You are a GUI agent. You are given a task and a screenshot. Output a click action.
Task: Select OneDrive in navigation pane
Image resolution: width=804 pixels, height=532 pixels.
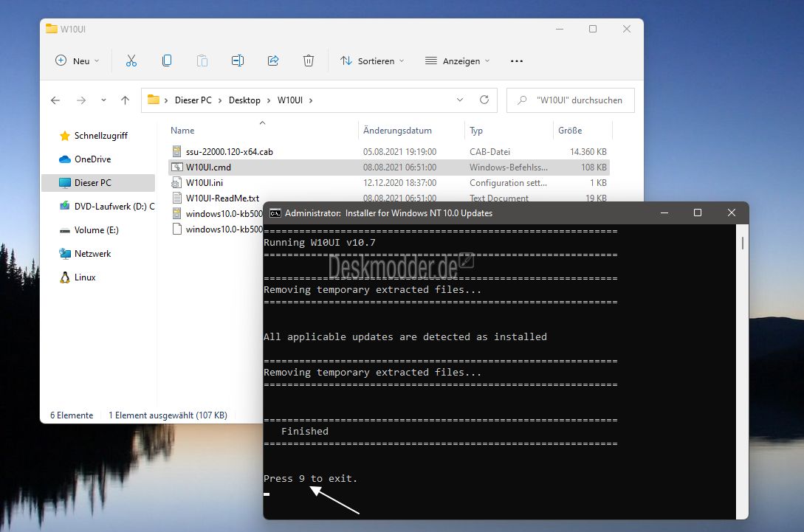93,159
